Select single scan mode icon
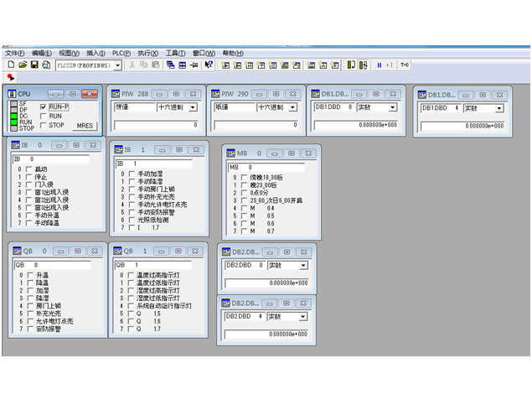 (x=351, y=65)
